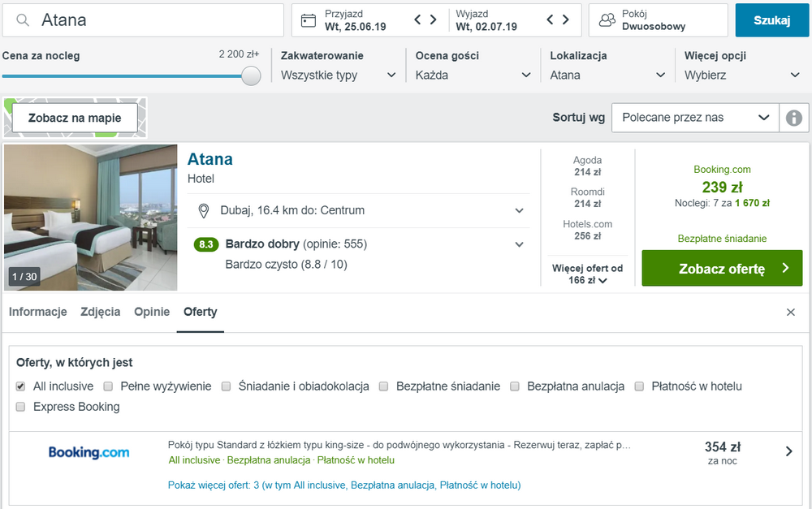The image size is (812, 509).
Task: Click the guests icon beside Pokój Dwuosobowy
Action: [607, 20]
